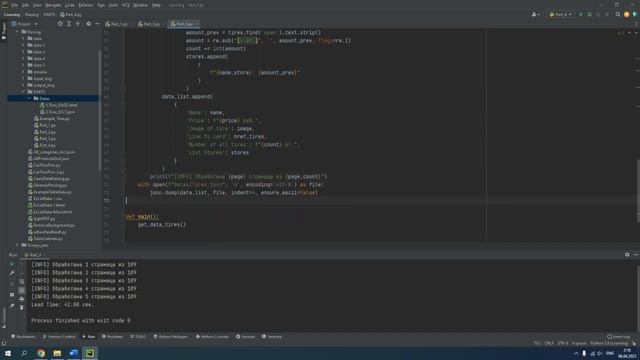Toggle the Structure vertical side tab
This screenshot has width=640, height=360.
point(4,317)
